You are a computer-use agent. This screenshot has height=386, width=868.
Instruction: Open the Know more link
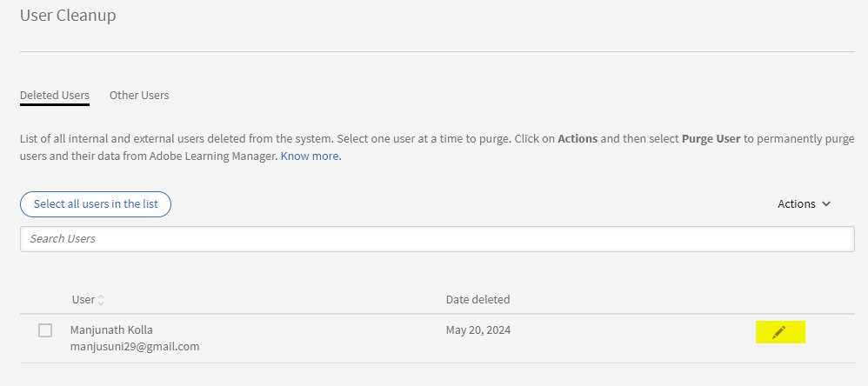pos(310,156)
